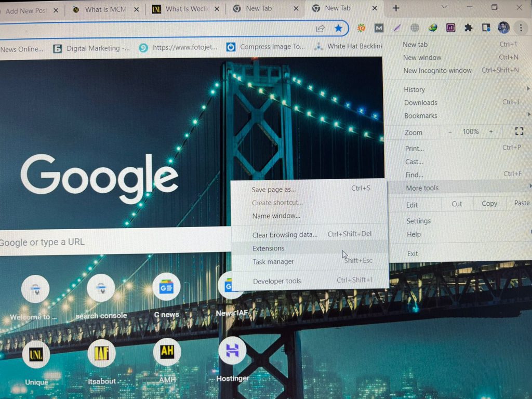Image resolution: width=532 pixels, height=399 pixels.
Task: Click the Copy button in Edit row
Action: 489,204
